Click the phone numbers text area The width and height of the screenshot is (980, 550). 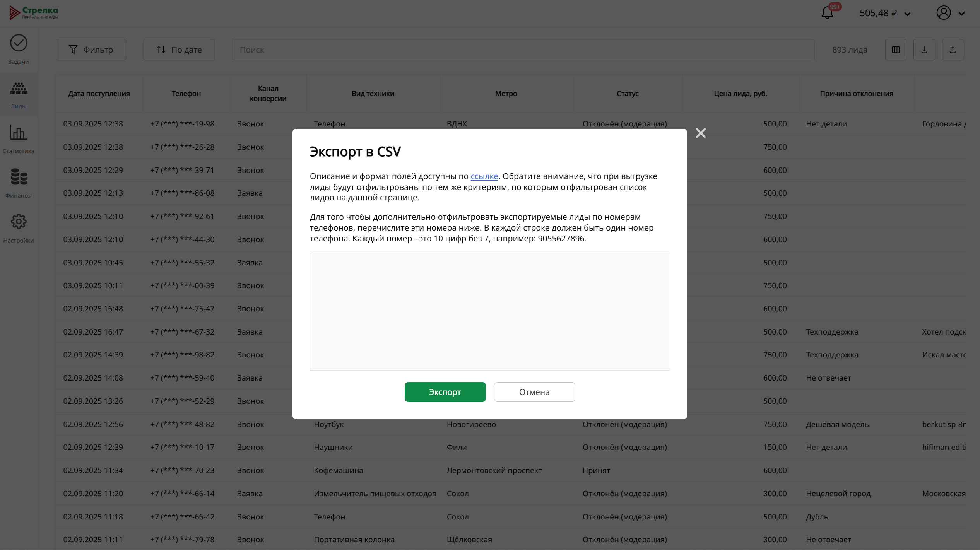pos(489,311)
